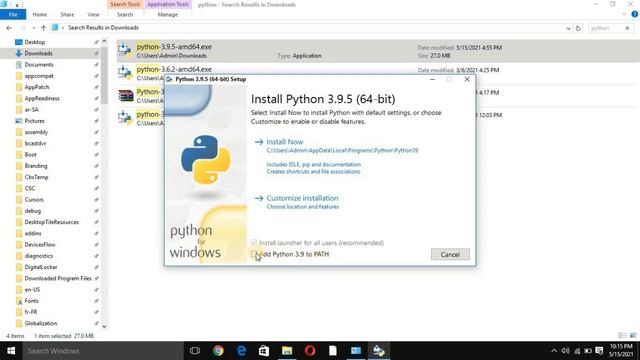Launch Google Chrome from taskbar
The width and height of the screenshot is (640, 360).
click(x=218, y=351)
